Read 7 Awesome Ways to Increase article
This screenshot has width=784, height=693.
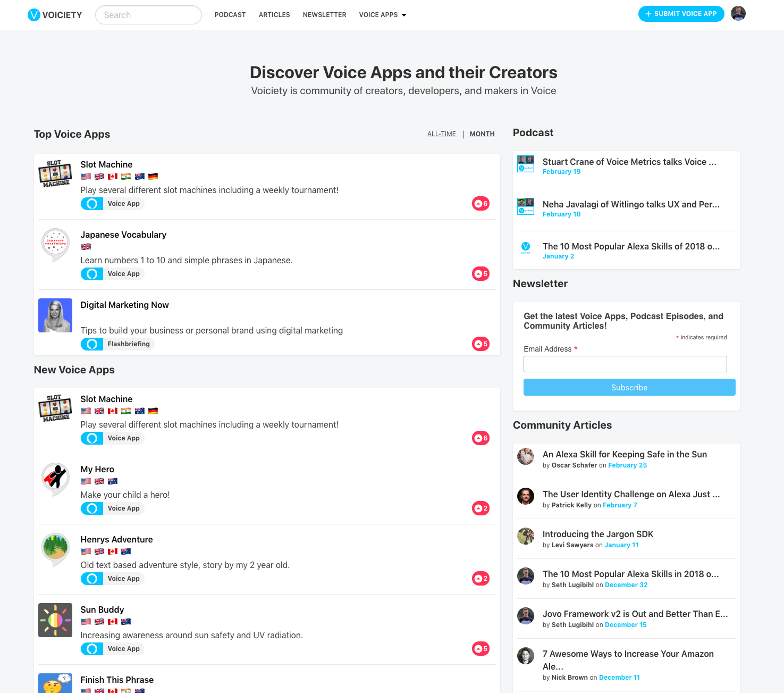tap(628, 660)
